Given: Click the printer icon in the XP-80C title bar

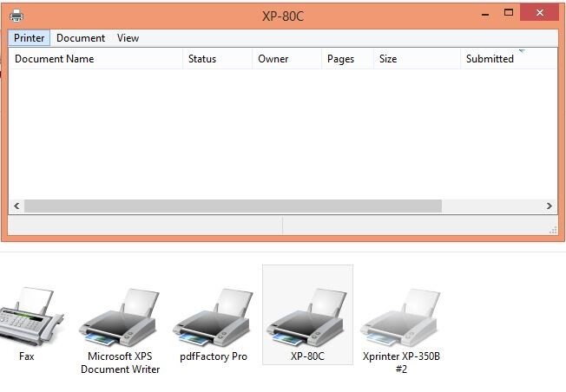Looking at the screenshot, I should click(x=16, y=16).
